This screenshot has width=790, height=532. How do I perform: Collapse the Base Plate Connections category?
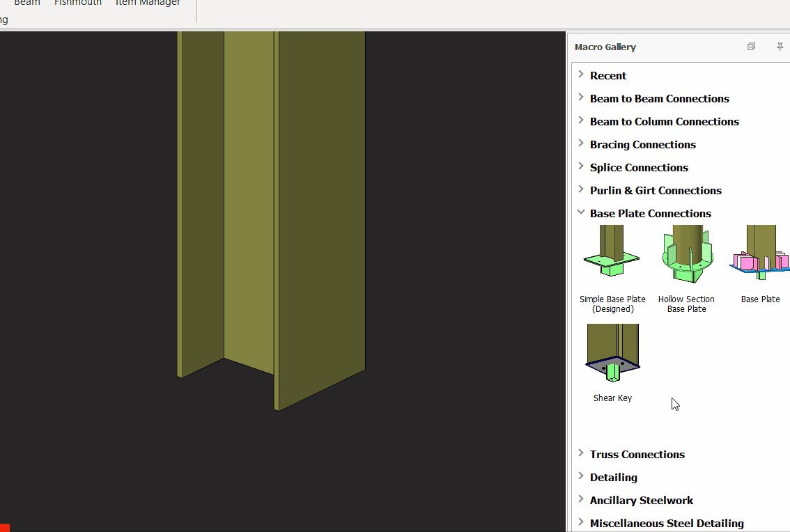(581, 213)
